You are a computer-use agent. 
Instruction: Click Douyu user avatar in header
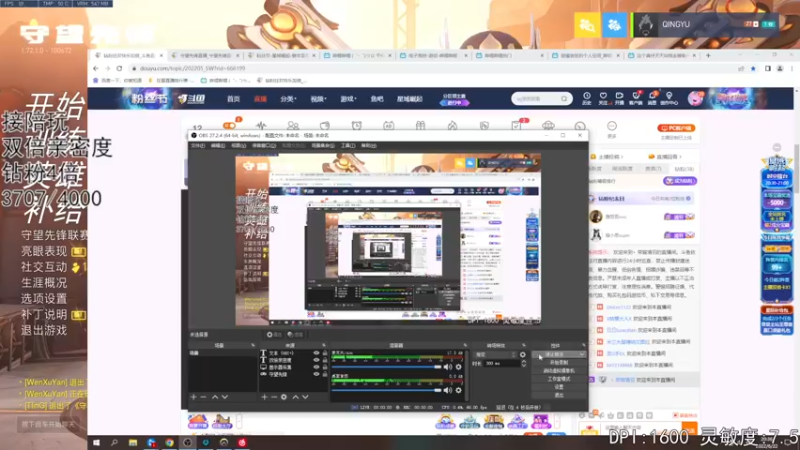pyautogui.click(x=695, y=98)
